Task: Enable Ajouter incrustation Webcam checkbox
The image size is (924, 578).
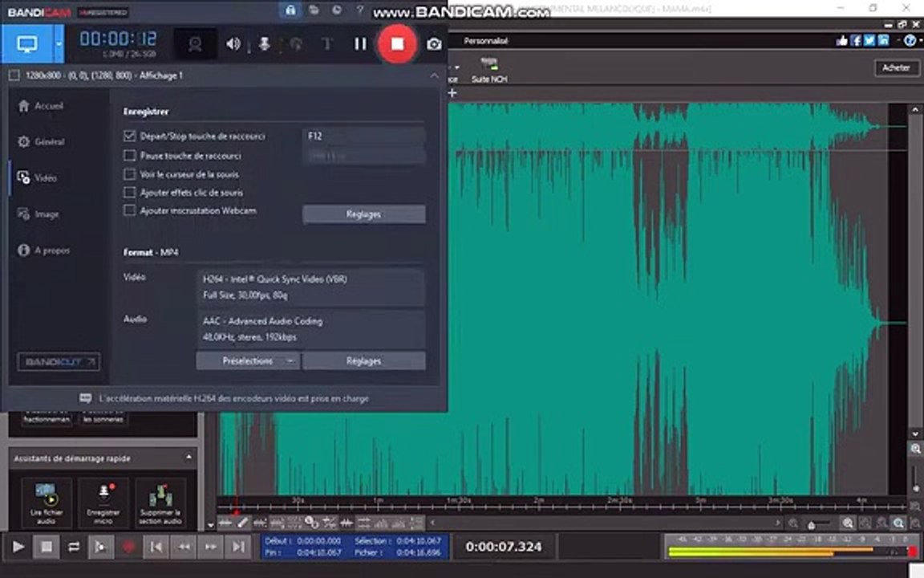Action: 130,210
